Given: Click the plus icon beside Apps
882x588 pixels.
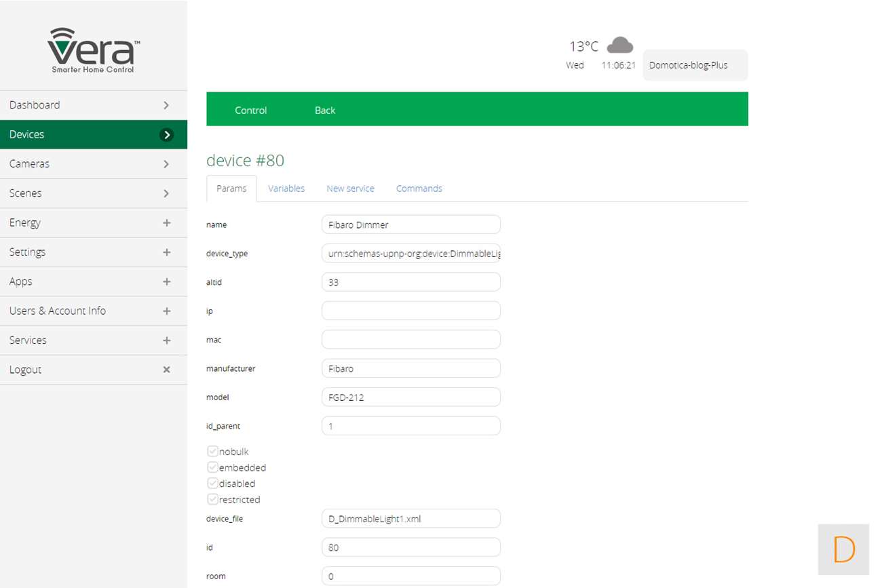Looking at the screenshot, I should click(x=166, y=281).
